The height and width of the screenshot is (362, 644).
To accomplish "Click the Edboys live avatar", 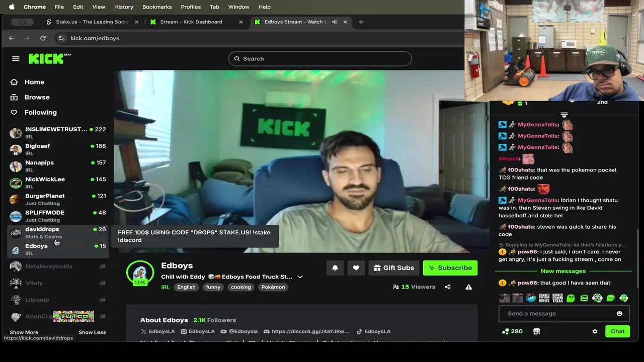I will (x=140, y=273).
